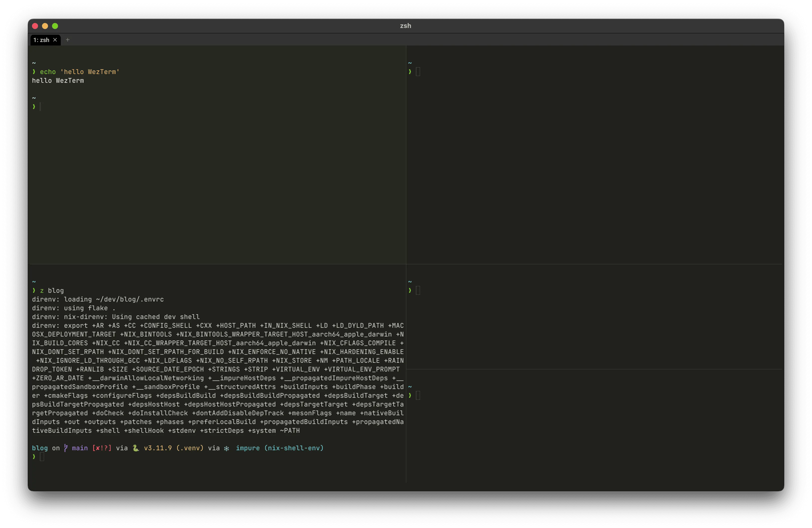The width and height of the screenshot is (812, 528).
Task: Click the "v3.11.9" Python version text
Action: click(x=157, y=448)
